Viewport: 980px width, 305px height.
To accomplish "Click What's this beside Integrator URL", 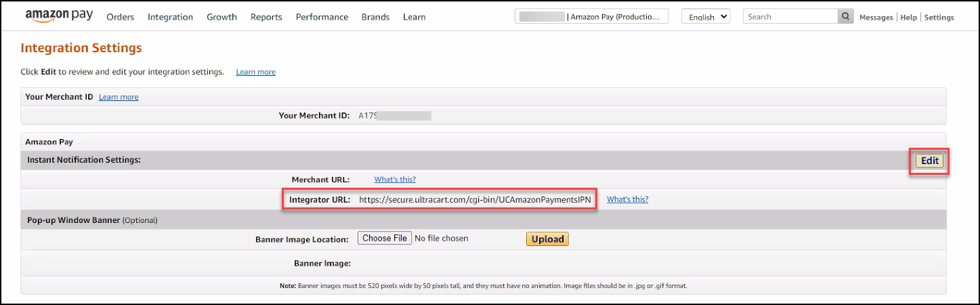I will pos(627,199).
